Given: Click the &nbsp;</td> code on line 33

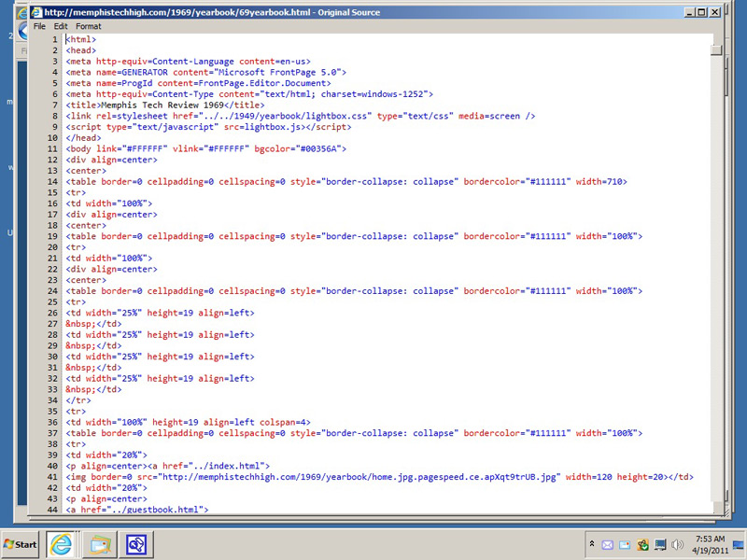Looking at the screenshot, I should point(94,390).
